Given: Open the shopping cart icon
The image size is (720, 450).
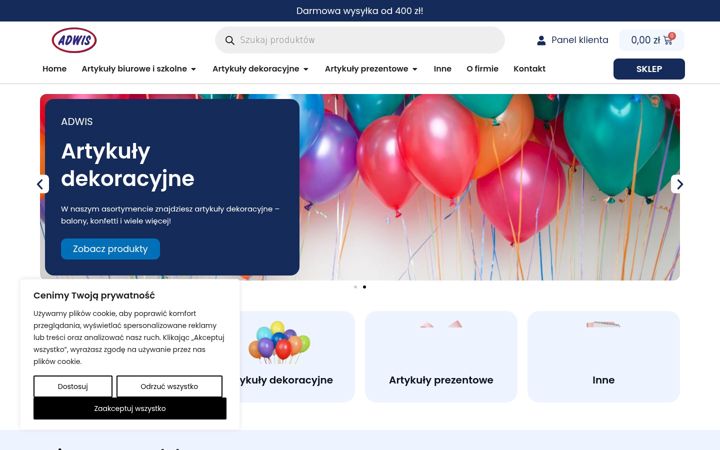Looking at the screenshot, I should 668,40.
